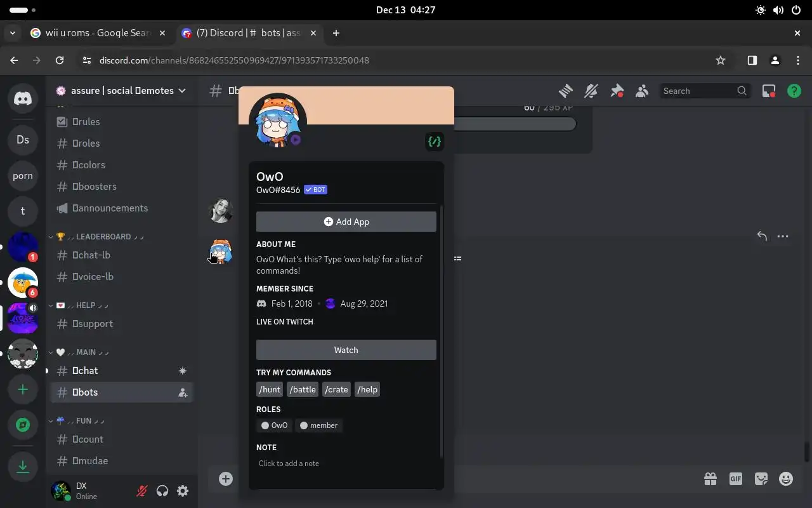Viewport: 812px width, 508px height.
Task: Collapse the MAIN category
Action: click(x=79, y=352)
